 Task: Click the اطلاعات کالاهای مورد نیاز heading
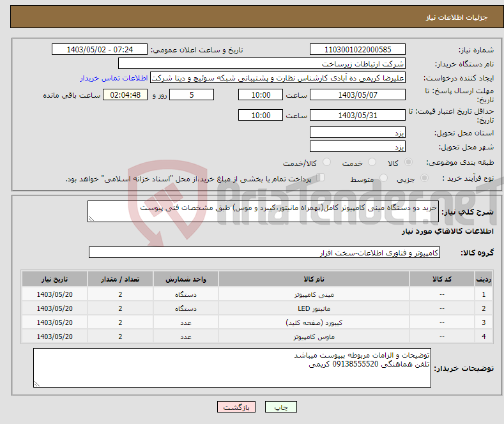447,231
